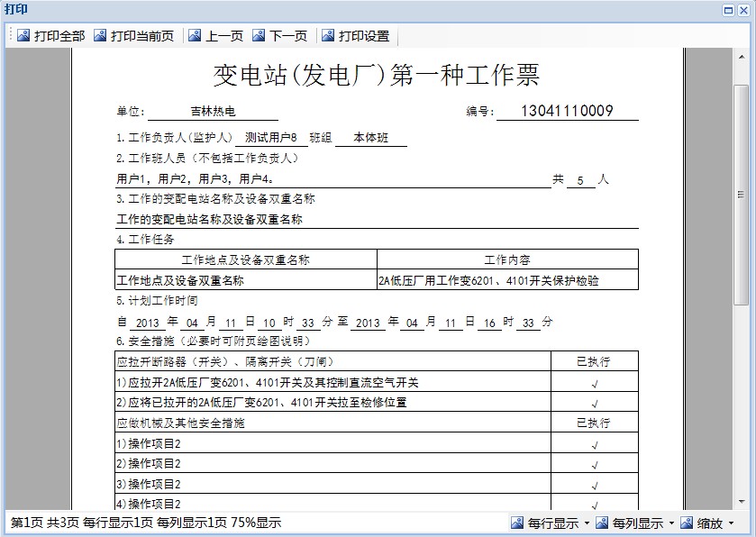This screenshot has width=756, height=537.
Task: Click the 每列显示 icon in status bar
Action: pyautogui.click(x=602, y=523)
